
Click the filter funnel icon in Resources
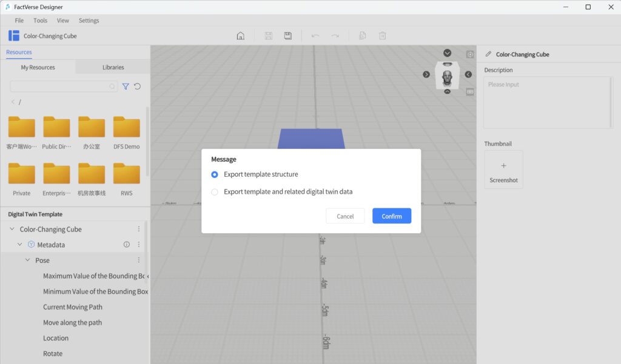[126, 87]
